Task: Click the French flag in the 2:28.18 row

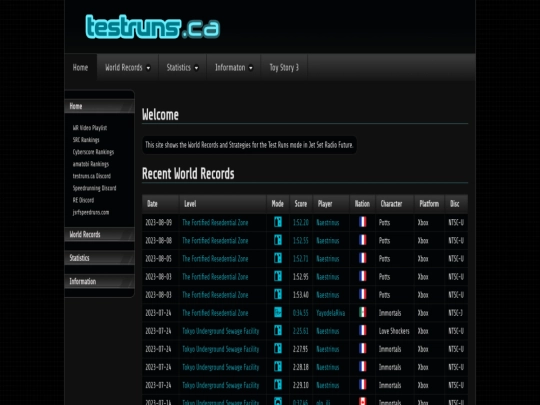Action: click(x=362, y=366)
